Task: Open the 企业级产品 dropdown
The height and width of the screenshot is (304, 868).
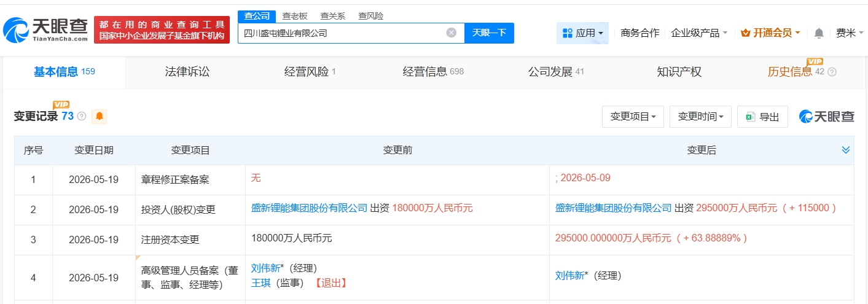Action: 699,33
